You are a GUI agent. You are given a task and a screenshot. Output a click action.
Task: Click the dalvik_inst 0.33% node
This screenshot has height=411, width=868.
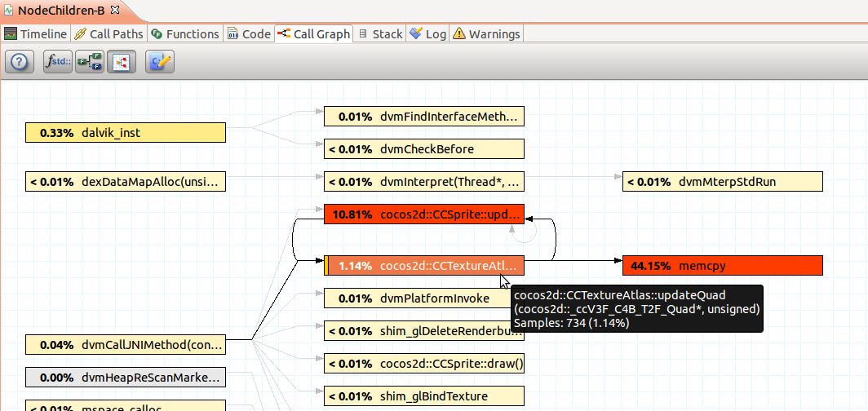click(x=125, y=132)
